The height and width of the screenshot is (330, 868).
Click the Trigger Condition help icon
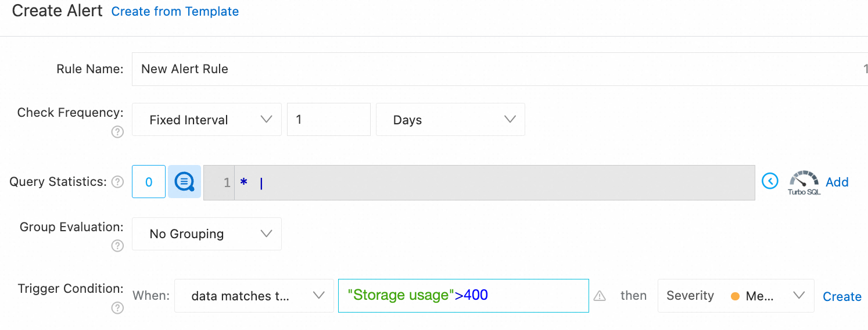(117, 308)
